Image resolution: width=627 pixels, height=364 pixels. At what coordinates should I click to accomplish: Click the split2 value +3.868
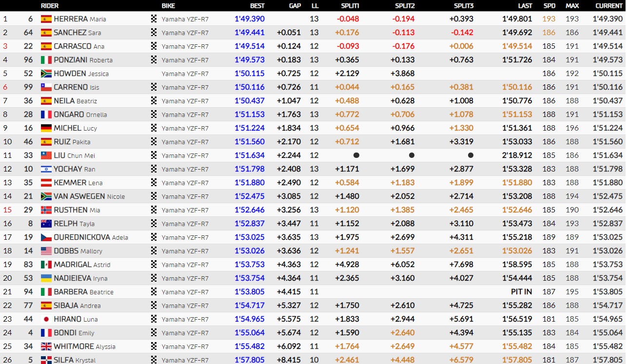403,74
